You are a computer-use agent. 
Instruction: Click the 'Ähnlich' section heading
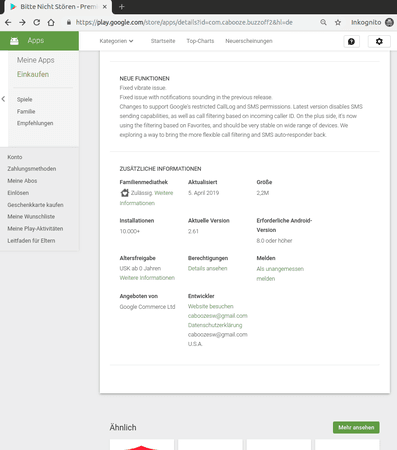click(123, 427)
